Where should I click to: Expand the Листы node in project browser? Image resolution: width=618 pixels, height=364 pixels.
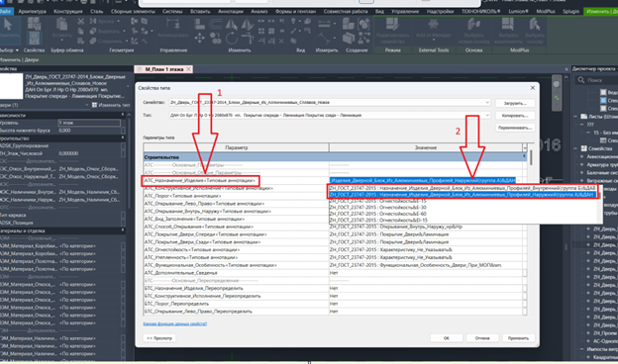pos(575,117)
